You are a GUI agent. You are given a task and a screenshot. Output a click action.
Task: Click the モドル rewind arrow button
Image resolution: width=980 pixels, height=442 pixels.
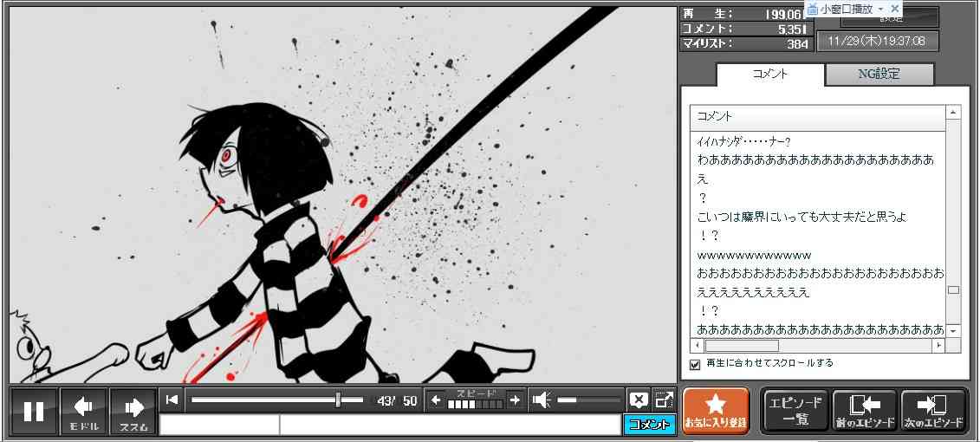(x=84, y=411)
